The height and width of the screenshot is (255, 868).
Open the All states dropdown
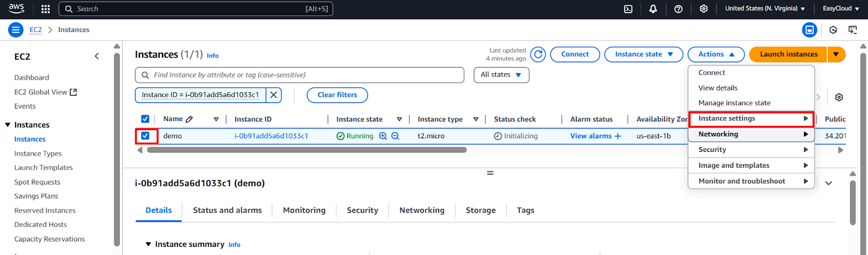click(x=501, y=75)
